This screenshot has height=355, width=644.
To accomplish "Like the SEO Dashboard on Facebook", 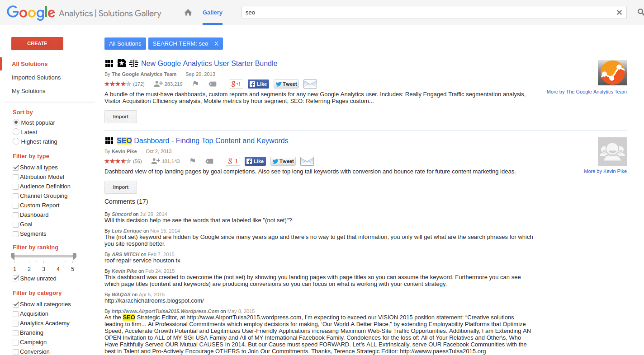I will point(255,161).
